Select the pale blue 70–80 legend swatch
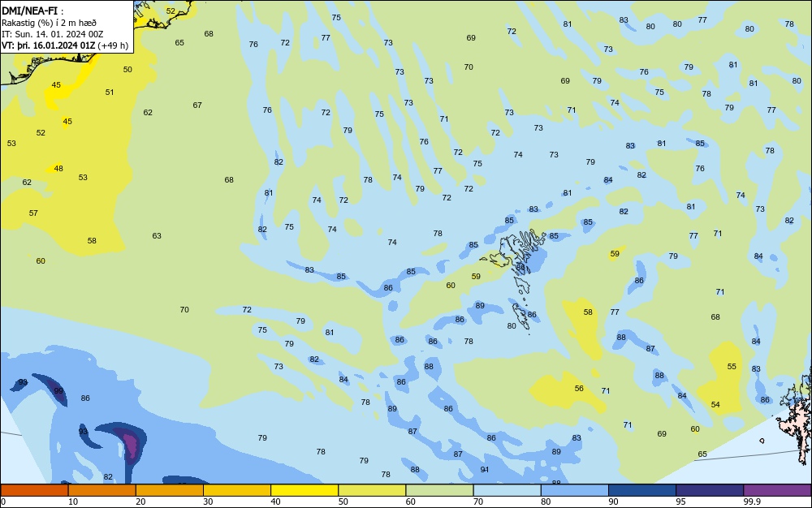 (x=507, y=490)
